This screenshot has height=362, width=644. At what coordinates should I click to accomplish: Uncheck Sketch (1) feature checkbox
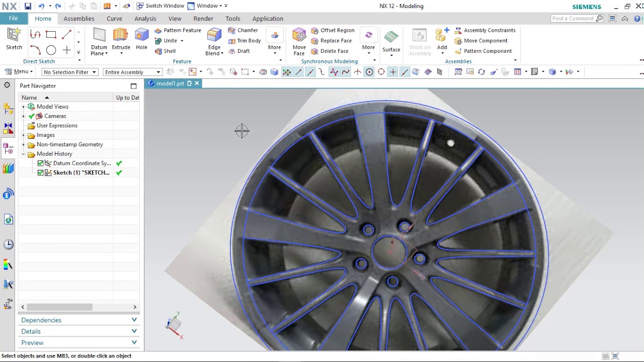click(x=41, y=173)
